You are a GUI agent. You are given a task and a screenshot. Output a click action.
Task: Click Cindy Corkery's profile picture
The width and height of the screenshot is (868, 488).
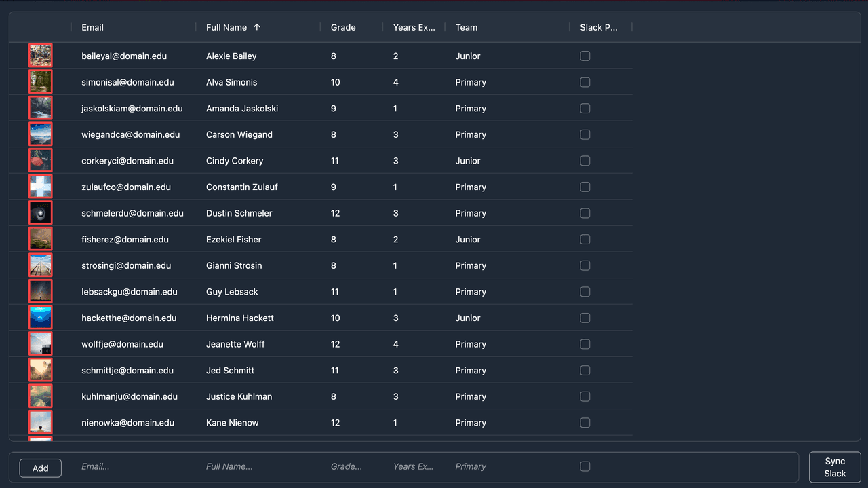click(x=41, y=161)
